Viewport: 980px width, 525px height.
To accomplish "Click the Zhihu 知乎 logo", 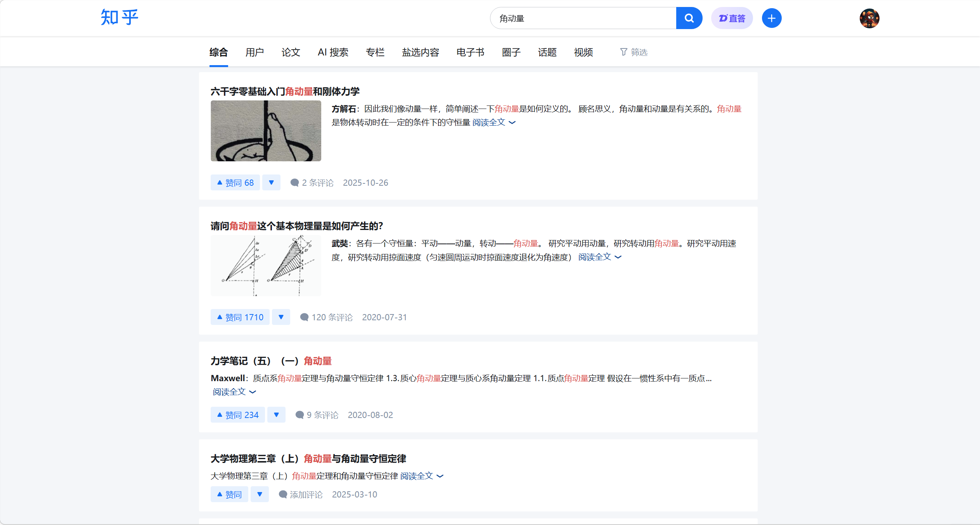I will [x=119, y=17].
